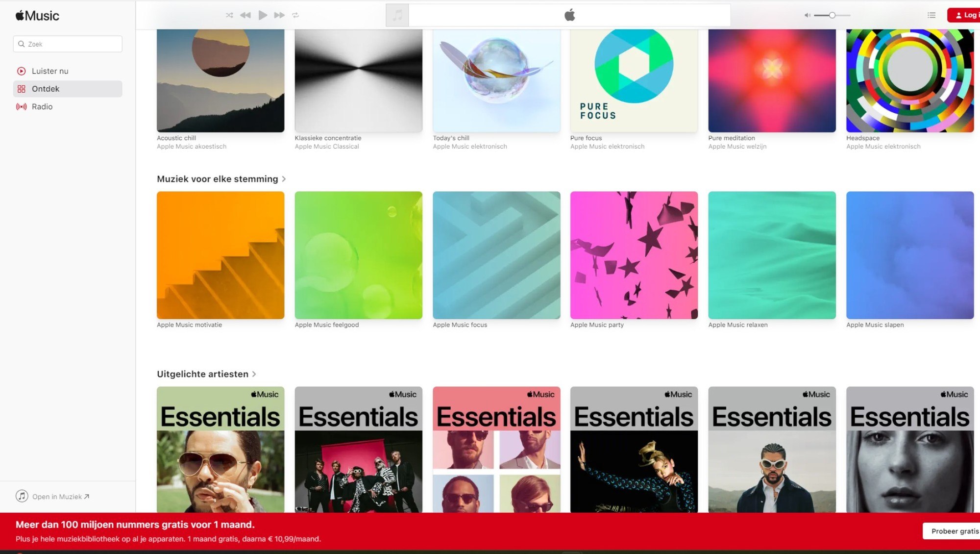Open Essentials cover with aviator sunglasses man
This screenshot has width=980, height=554.
pos(220,450)
